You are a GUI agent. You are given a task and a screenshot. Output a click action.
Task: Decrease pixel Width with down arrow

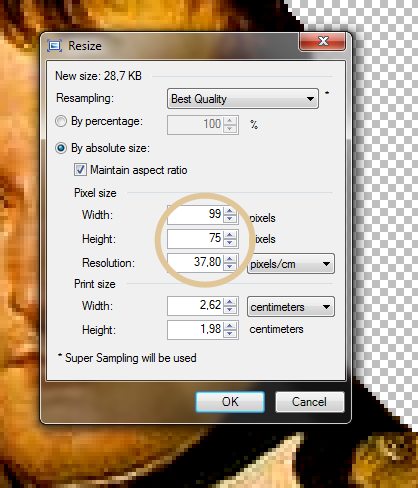click(x=229, y=219)
